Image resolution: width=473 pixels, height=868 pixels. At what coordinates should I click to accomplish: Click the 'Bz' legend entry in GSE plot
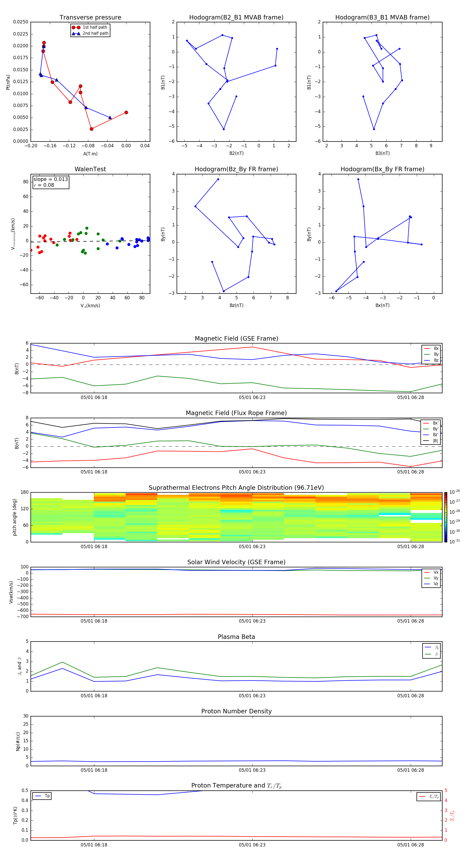pyautogui.click(x=431, y=361)
